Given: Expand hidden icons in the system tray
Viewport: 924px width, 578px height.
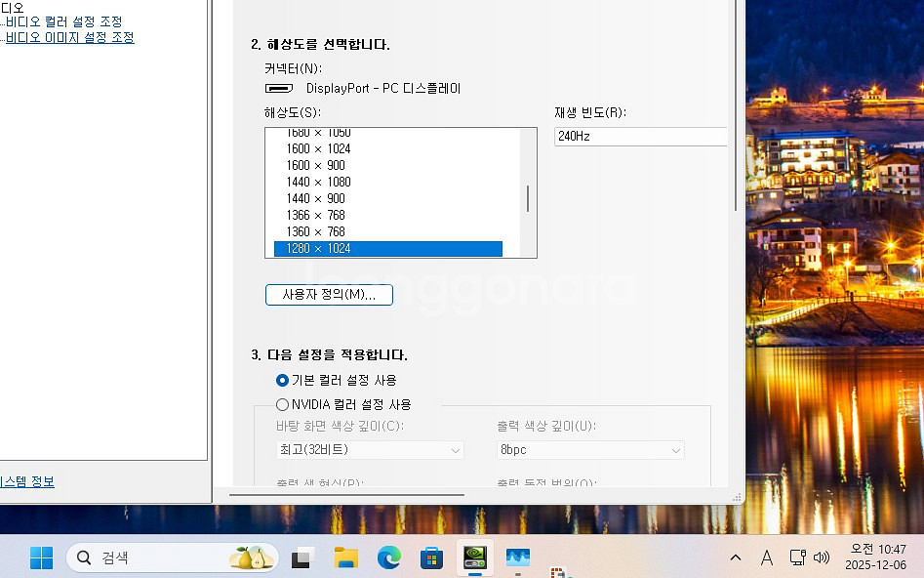Looking at the screenshot, I should [735, 557].
